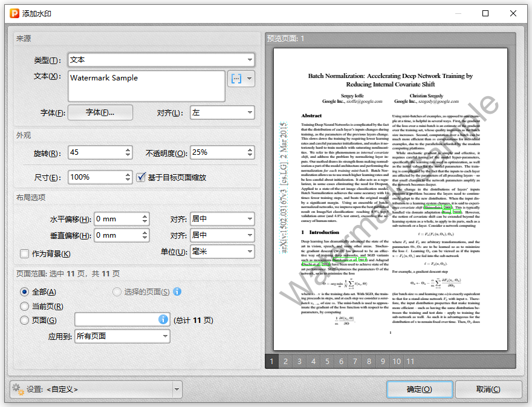Click the 取消 button

(x=488, y=389)
